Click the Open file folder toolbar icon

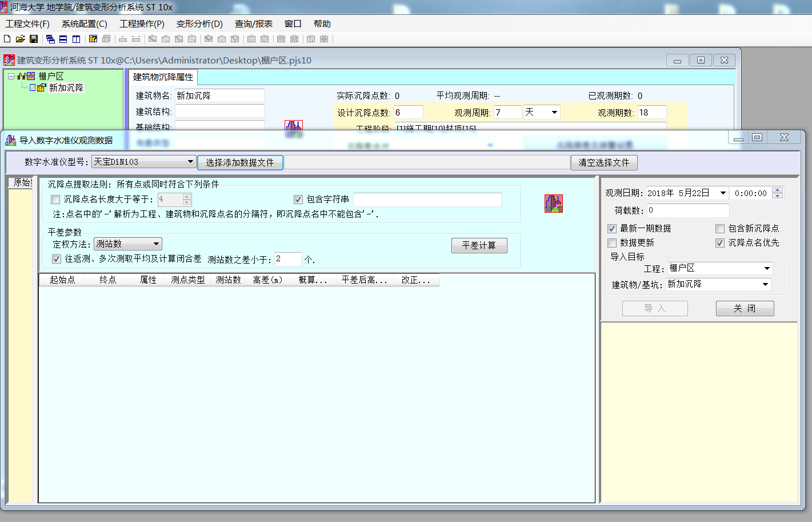click(21, 39)
